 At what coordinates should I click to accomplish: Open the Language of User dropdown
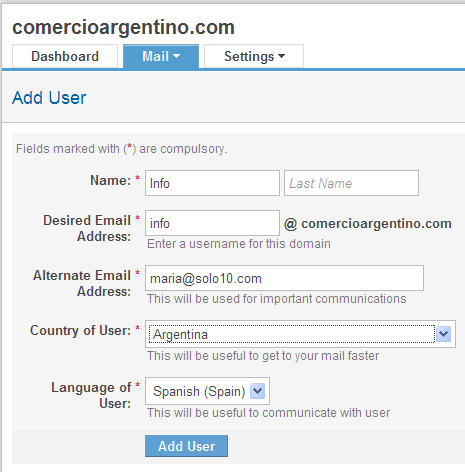(x=207, y=391)
